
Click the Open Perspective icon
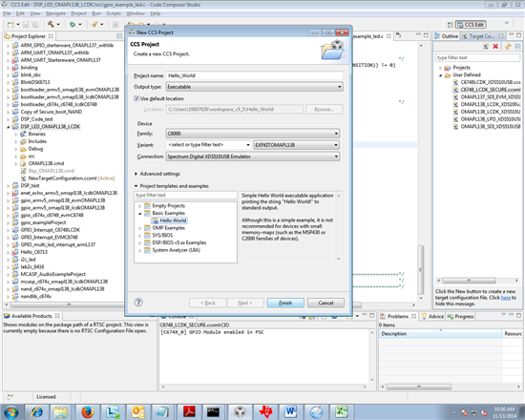[451, 25]
